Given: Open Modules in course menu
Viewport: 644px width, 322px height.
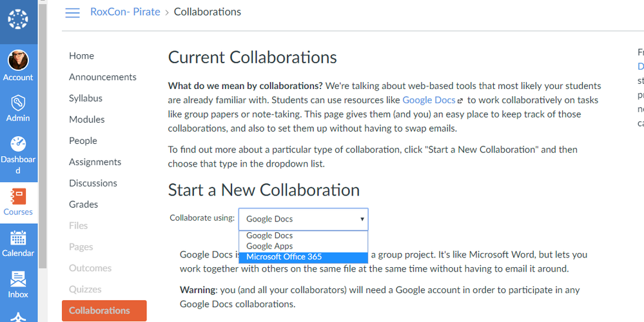Looking at the screenshot, I should (86, 119).
